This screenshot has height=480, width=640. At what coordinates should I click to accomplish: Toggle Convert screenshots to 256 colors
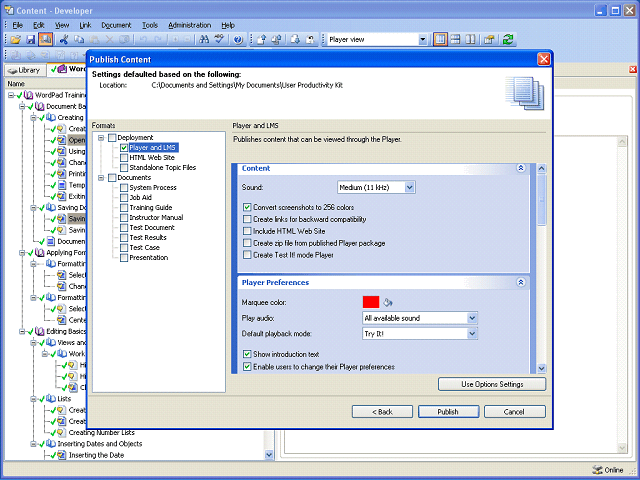pyautogui.click(x=247, y=207)
